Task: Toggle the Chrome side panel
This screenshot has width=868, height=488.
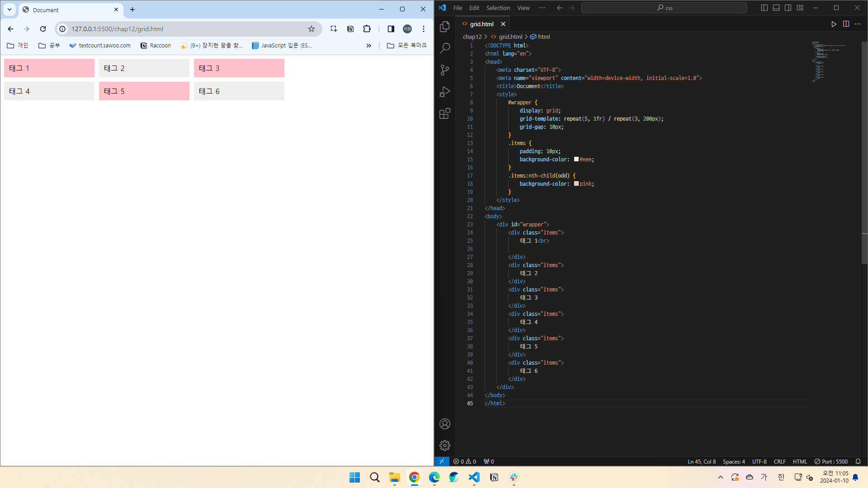Action: click(391, 29)
